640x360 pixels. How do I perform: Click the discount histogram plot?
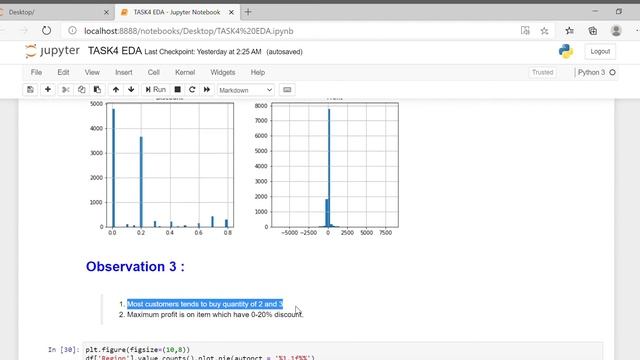[x=170, y=165]
